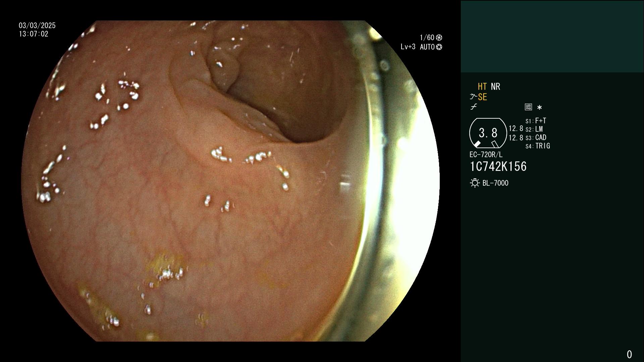Click the serial number 1C742K156
The height and width of the screenshot is (362, 644).
point(498,167)
